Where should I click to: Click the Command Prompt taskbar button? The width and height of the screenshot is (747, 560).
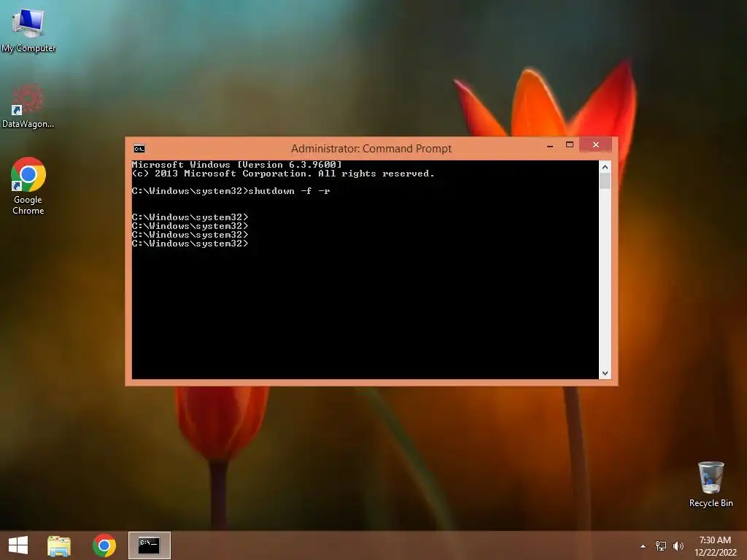(x=149, y=545)
